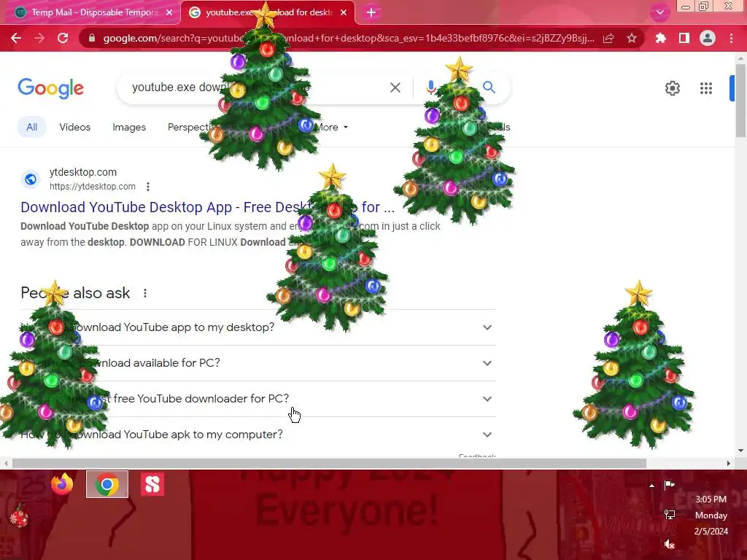Screen dimensions: 747x560
Task: Click the muted speaker volume icon
Action: coord(670,544)
